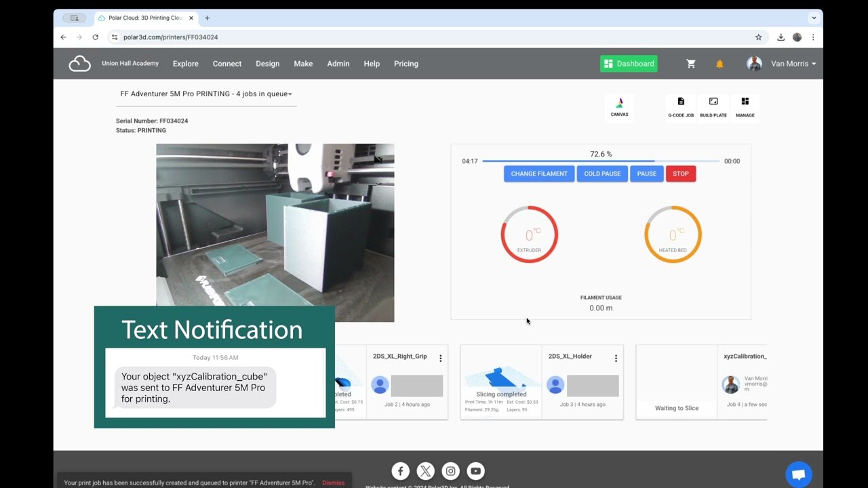
Task: Click the browser forward arrow
Action: tap(79, 37)
